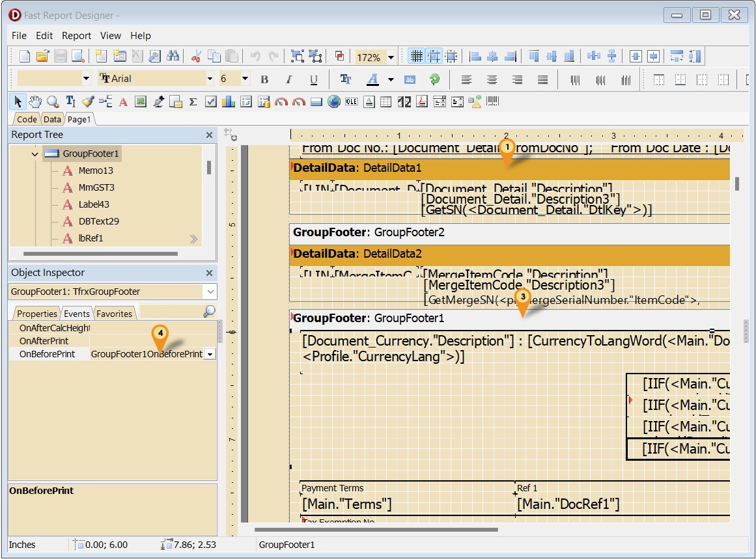This screenshot has height=559, width=756.
Task: Undo the last action
Action: [257, 56]
